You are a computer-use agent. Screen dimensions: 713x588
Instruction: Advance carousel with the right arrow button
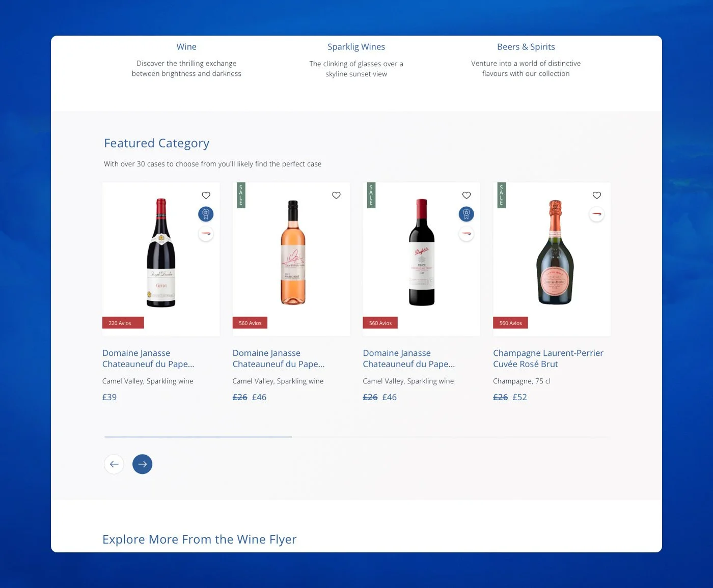coord(143,464)
